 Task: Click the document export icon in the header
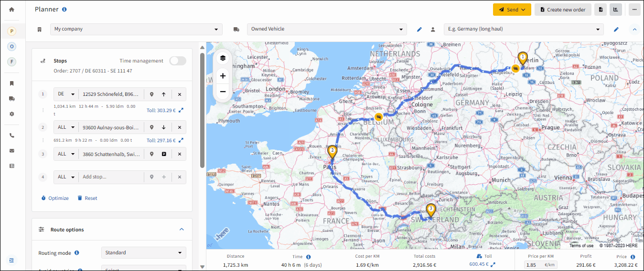(x=601, y=10)
